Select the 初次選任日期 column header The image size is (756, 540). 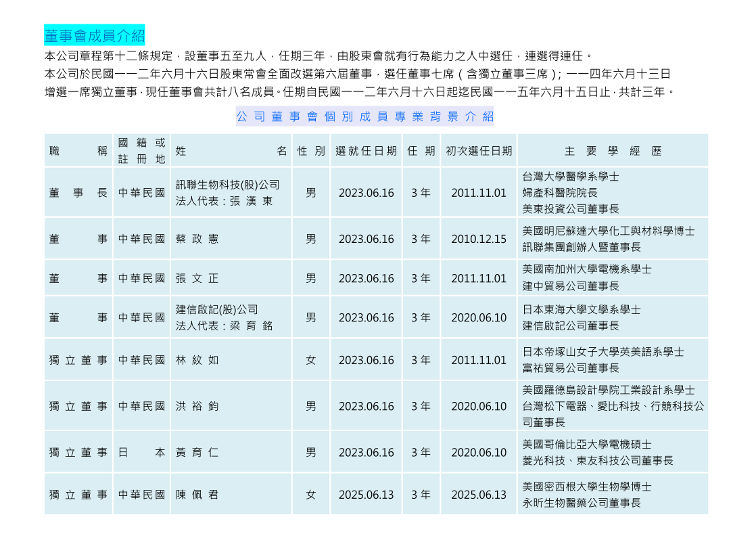coord(478,151)
